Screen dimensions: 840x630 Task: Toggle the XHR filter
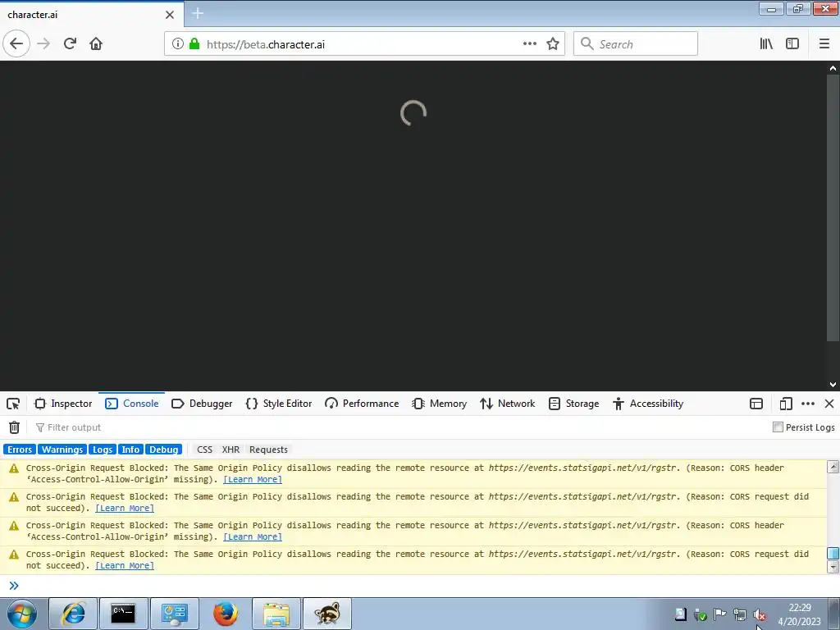tap(231, 450)
